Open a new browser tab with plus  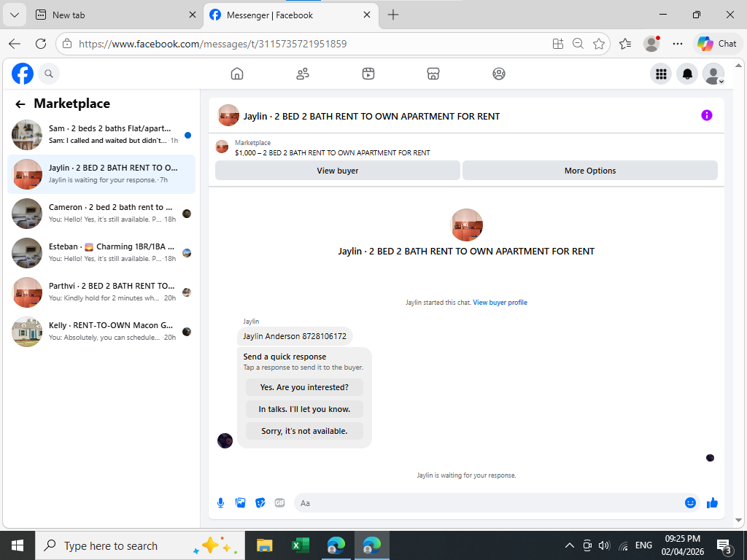click(x=393, y=15)
